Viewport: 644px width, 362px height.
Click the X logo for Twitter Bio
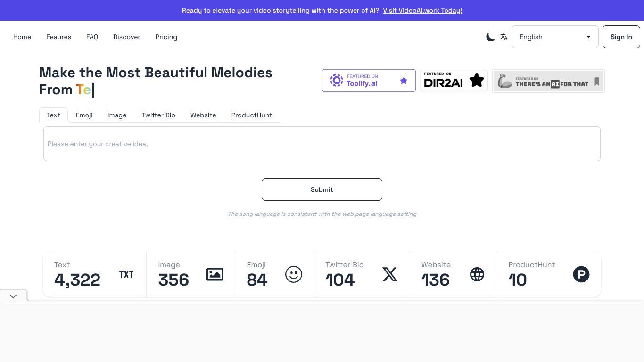(390, 274)
